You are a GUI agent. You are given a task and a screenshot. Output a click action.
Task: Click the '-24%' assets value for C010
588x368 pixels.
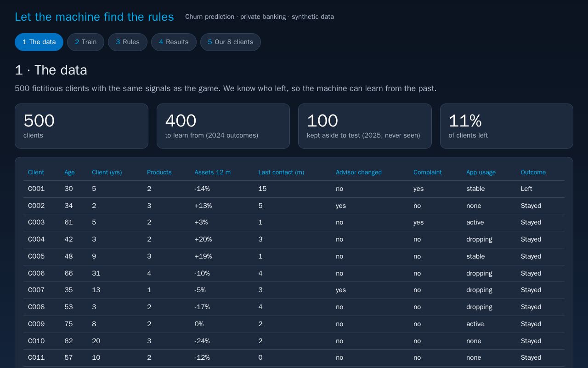pos(202,341)
